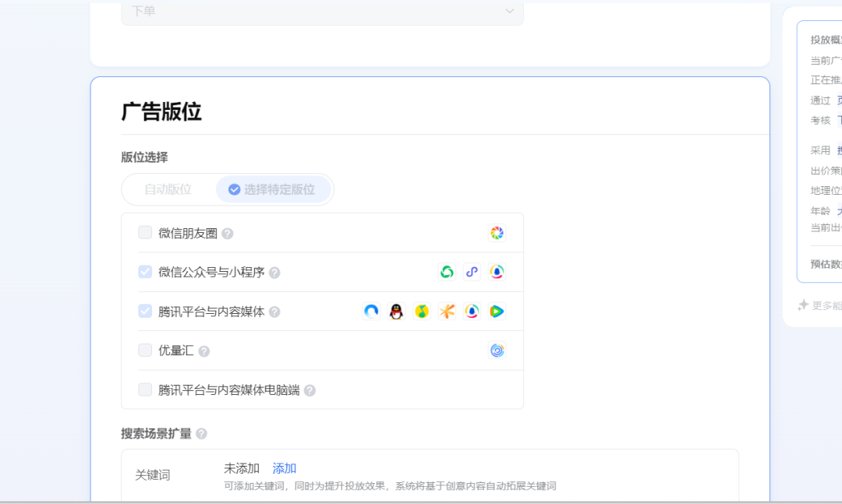This screenshot has height=504, width=842.
Task: Select the 选择特定版位 tab
Action: (x=272, y=189)
